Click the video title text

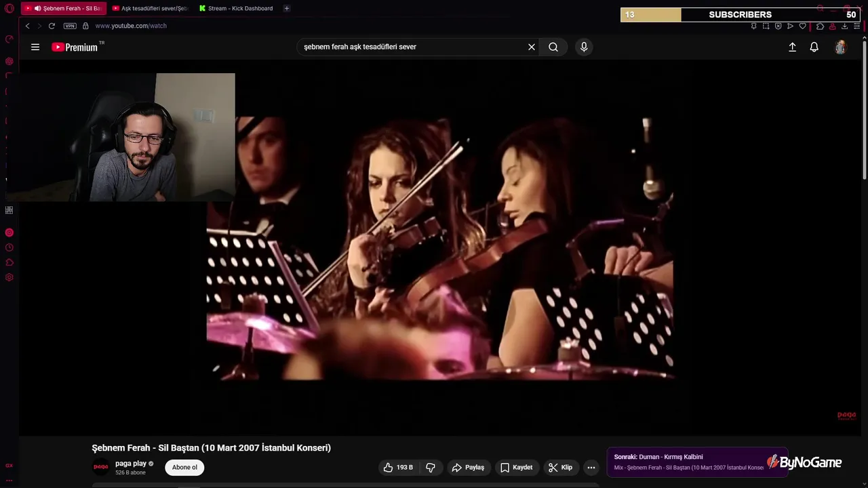click(x=212, y=448)
